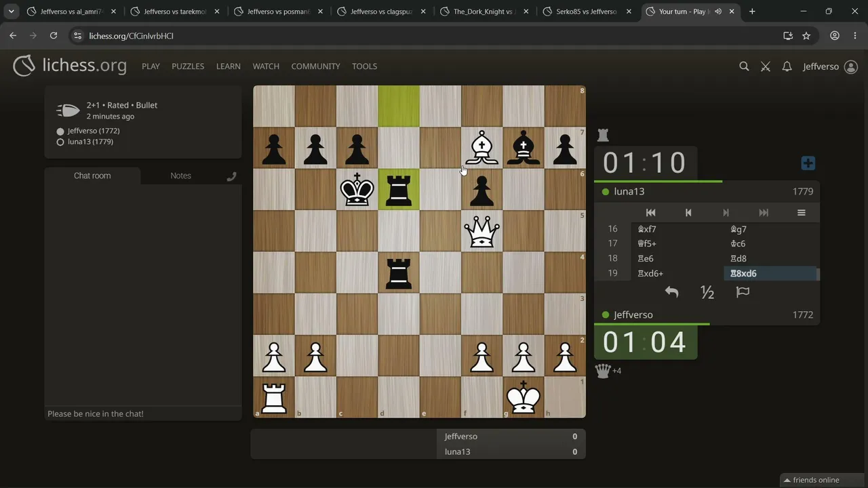The width and height of the screenshot is (868, 488).
Task: Switch to Serko85 vs Jeffverso tab
Action: (x=588, y=12)
